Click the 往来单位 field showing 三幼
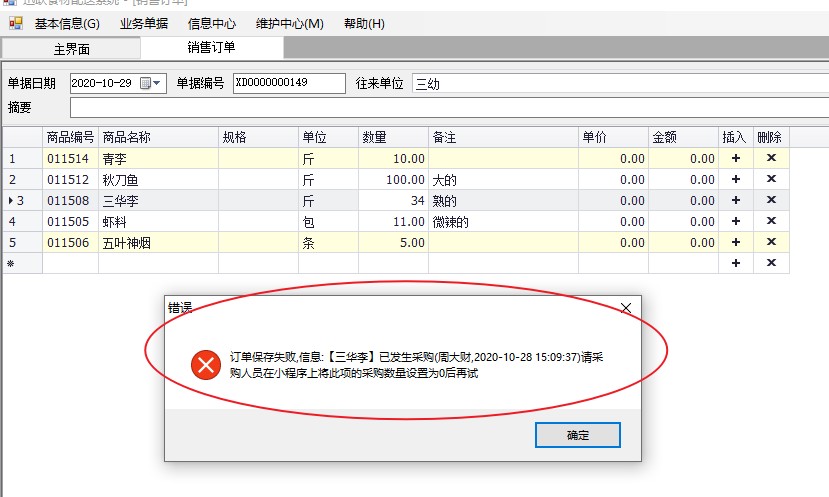Image resolution: width=829 pixels, height=497 pixels. [620, 83]
